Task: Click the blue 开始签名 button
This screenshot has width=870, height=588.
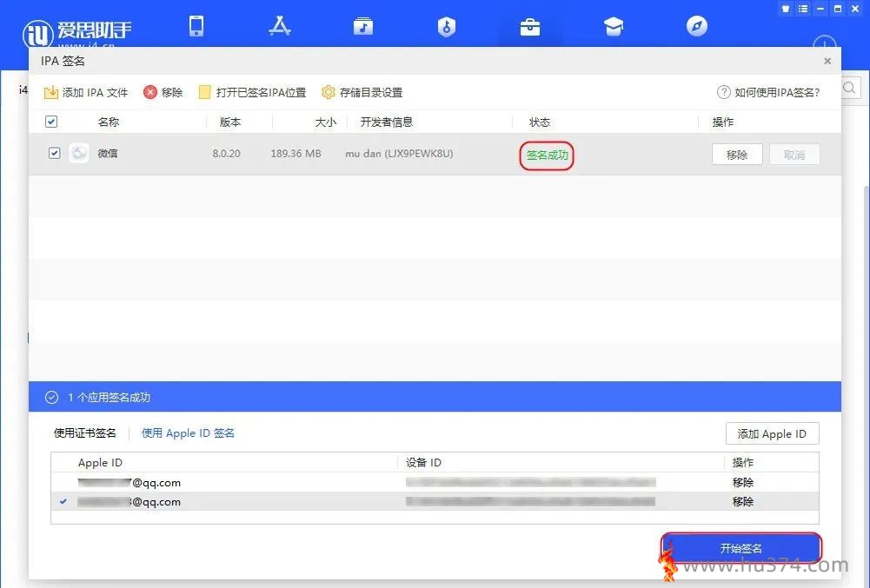Action: 740,548
